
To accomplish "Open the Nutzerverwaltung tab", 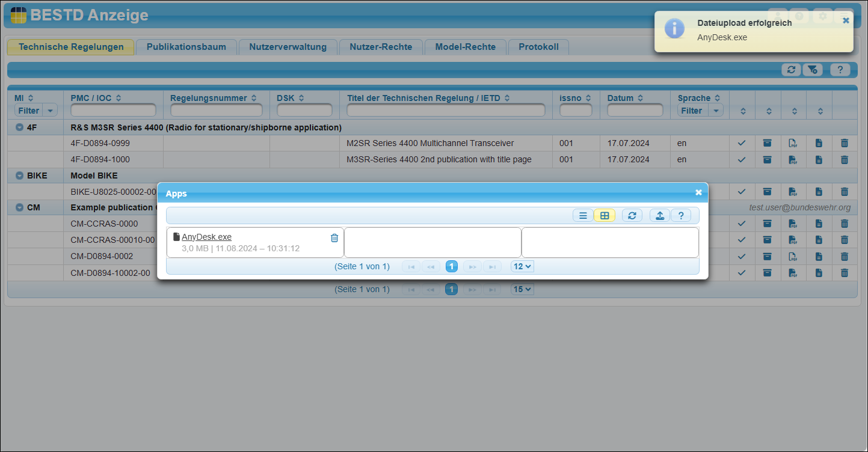I will coord(288,47).
